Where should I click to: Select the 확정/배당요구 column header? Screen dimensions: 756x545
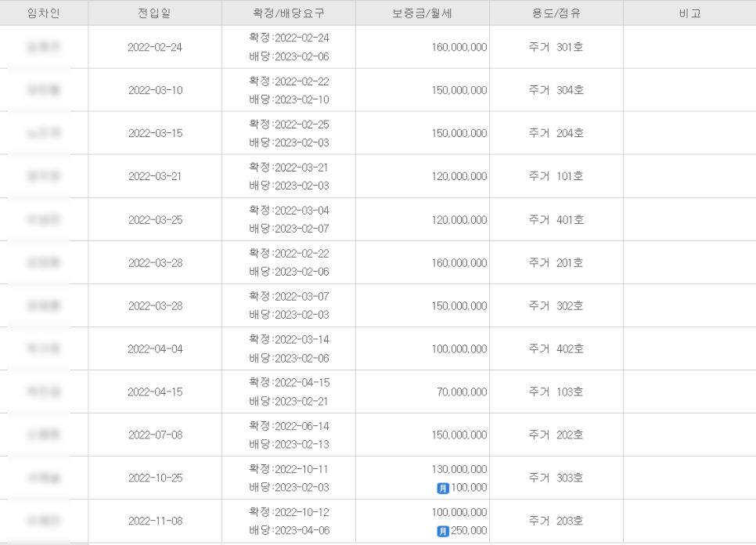click(x=289, y=13)
